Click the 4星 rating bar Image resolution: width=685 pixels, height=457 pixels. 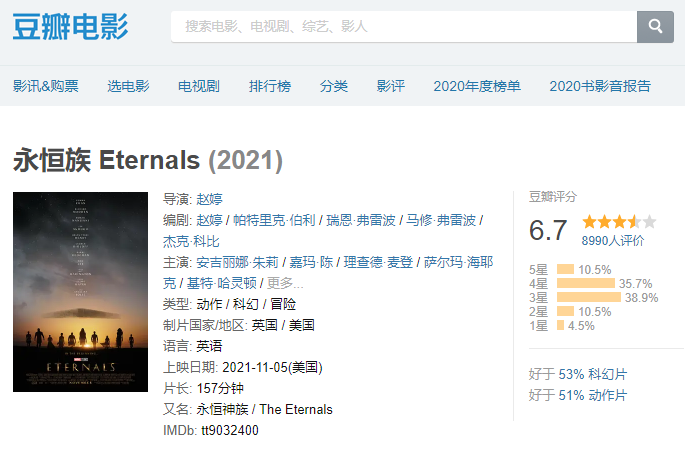point(586,283)
